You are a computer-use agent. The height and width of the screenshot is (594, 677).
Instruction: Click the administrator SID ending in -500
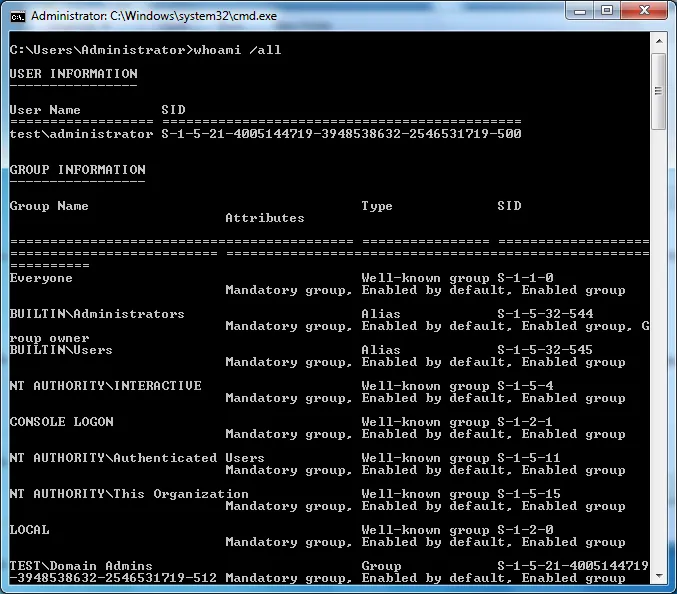click(341, 134)
